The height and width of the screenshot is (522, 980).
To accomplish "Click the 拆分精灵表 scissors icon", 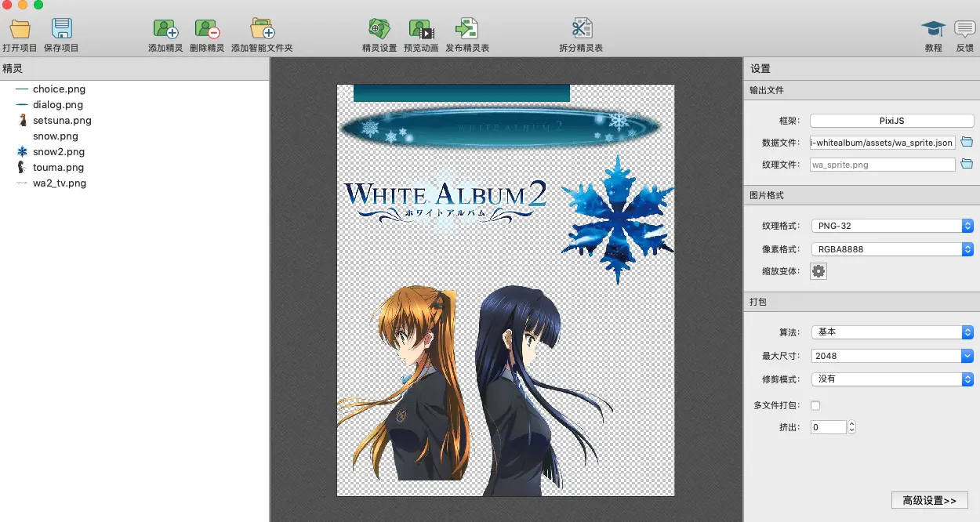I will tap(581, 29).
